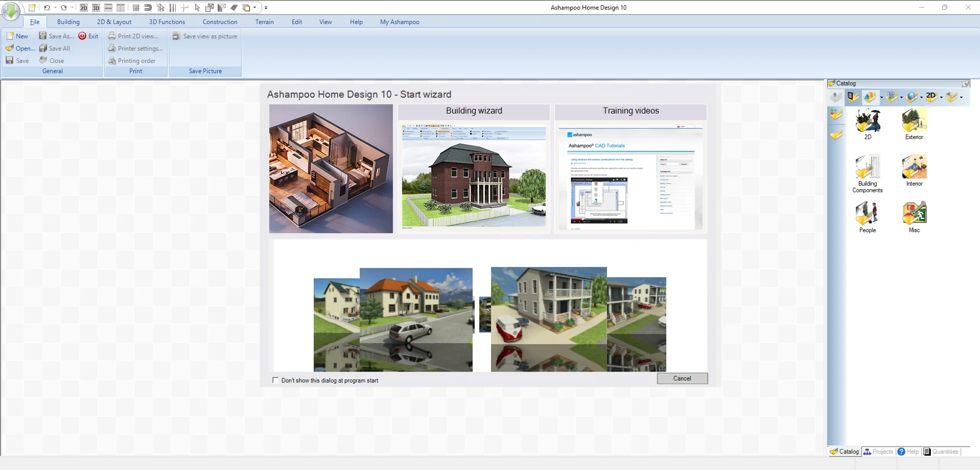This screenshot has height=470, width=980.
Task: Click the U-shaped return arrow icon
Action: [x=148, y=8]
